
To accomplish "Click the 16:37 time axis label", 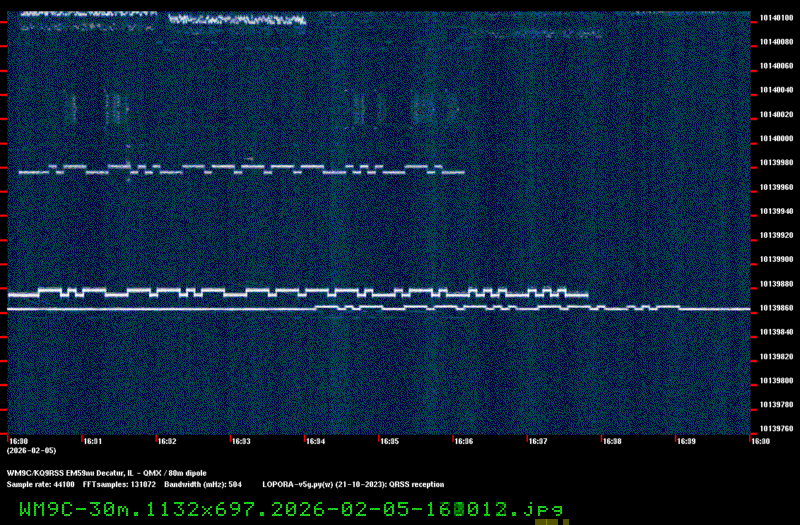I will click(x=537, y=441).
